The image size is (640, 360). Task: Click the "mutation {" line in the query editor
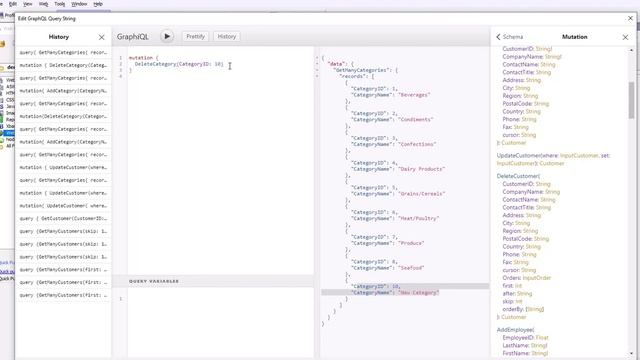point(143,58)
